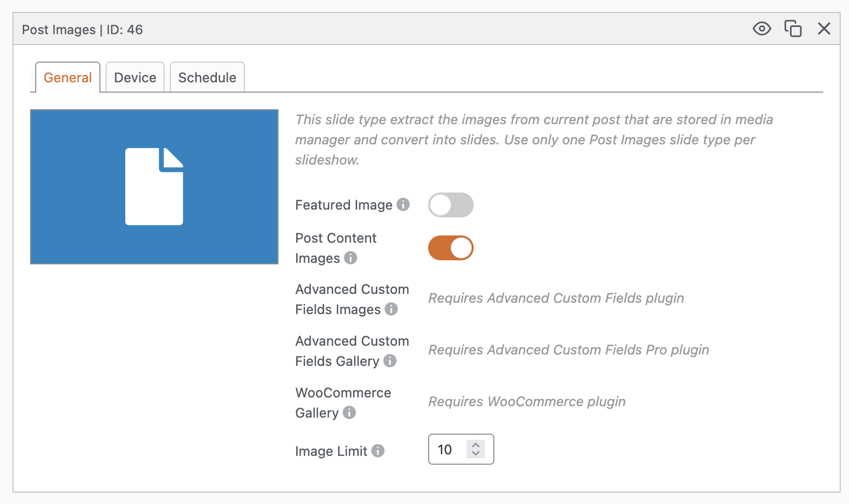849x504 pixels.
Task: Click the Requires WooCommerce plugin notice
Action: click(526, 402)
